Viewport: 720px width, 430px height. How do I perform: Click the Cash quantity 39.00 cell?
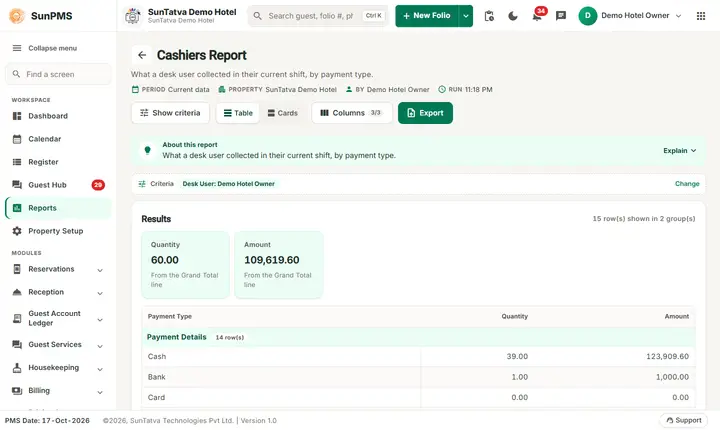click(x=517, y=356)
